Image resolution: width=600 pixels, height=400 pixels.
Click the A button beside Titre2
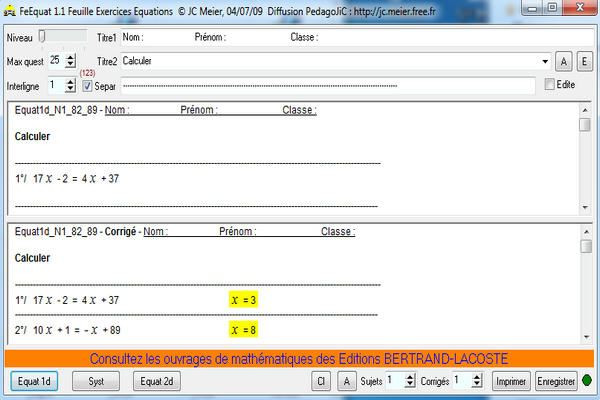(563, 62)
